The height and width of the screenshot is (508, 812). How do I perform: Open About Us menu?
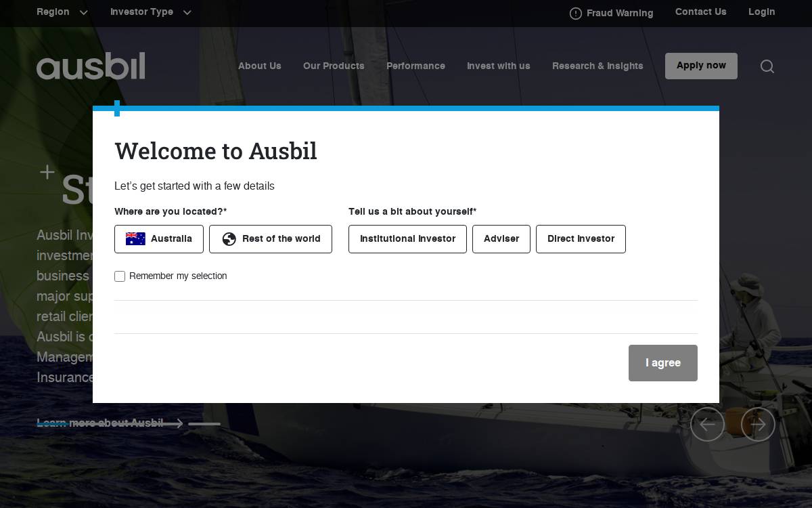tap(260, 66)
